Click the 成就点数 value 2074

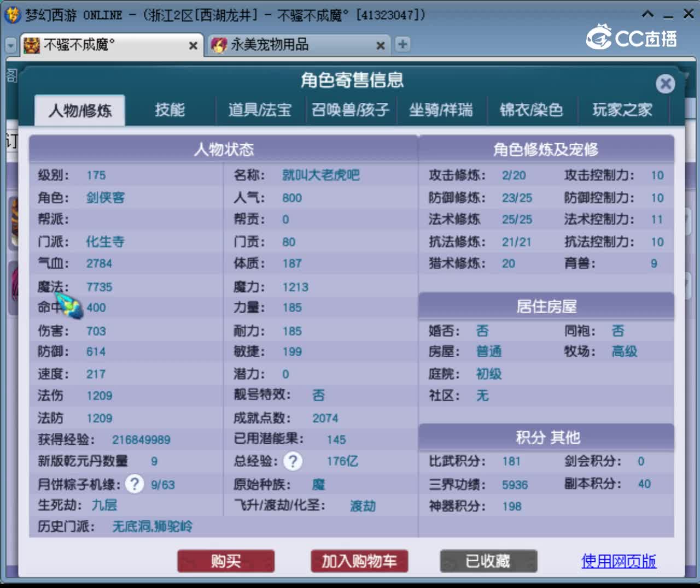pyautogui.click(x=325, y=418)
